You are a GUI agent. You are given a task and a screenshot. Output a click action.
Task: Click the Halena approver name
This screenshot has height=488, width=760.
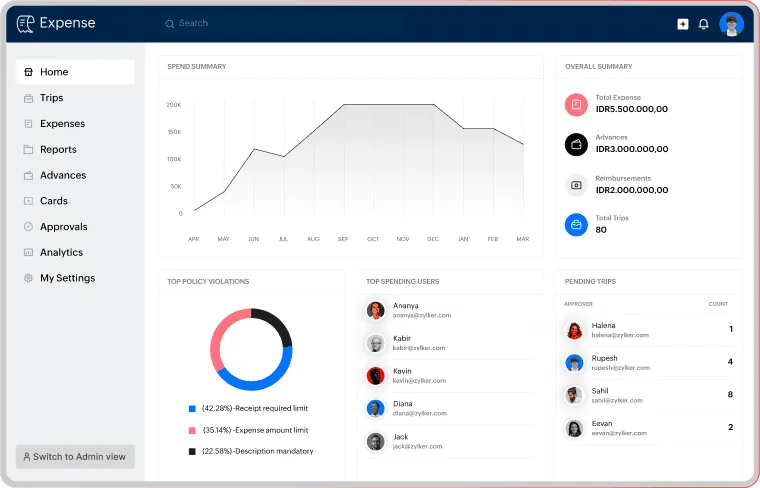(x=603, y=326)
